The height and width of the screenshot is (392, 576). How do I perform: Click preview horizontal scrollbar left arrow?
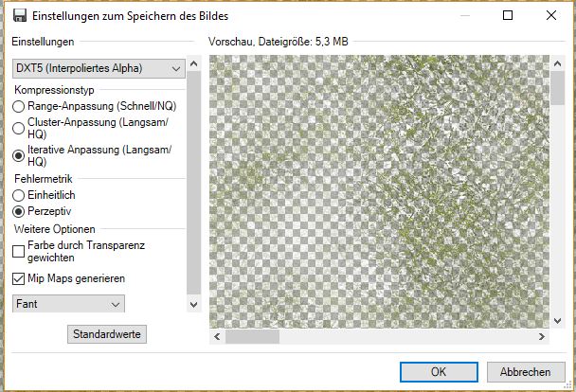click(x=216, y=336)
